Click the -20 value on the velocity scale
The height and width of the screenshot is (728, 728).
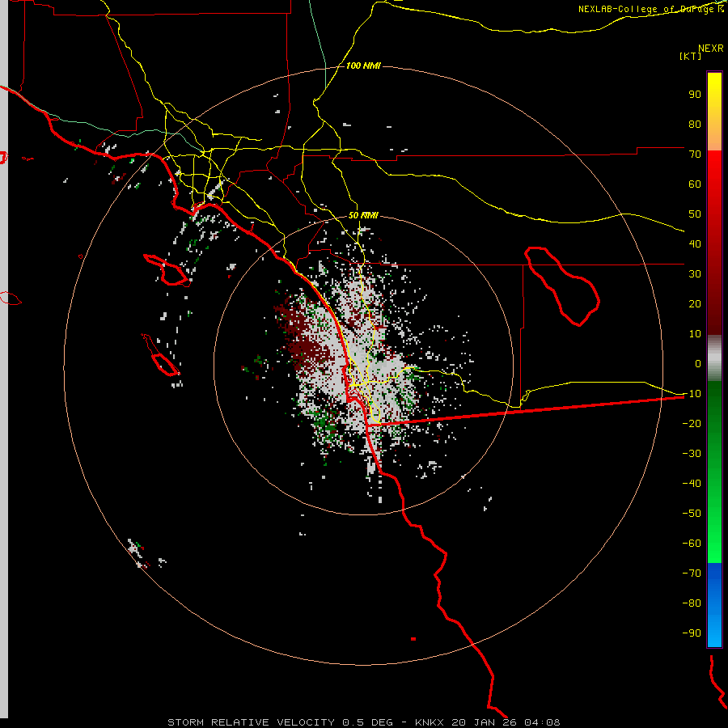click(x=692, y=424)
